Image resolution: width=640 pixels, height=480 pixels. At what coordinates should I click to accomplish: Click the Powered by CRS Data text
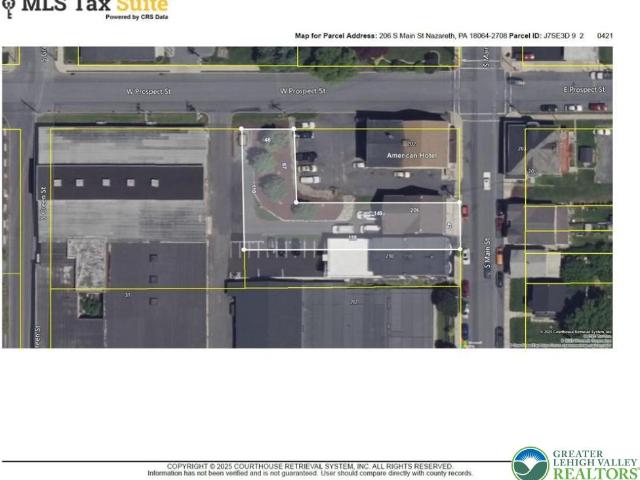pyautogui.click(x=137, y=17)
